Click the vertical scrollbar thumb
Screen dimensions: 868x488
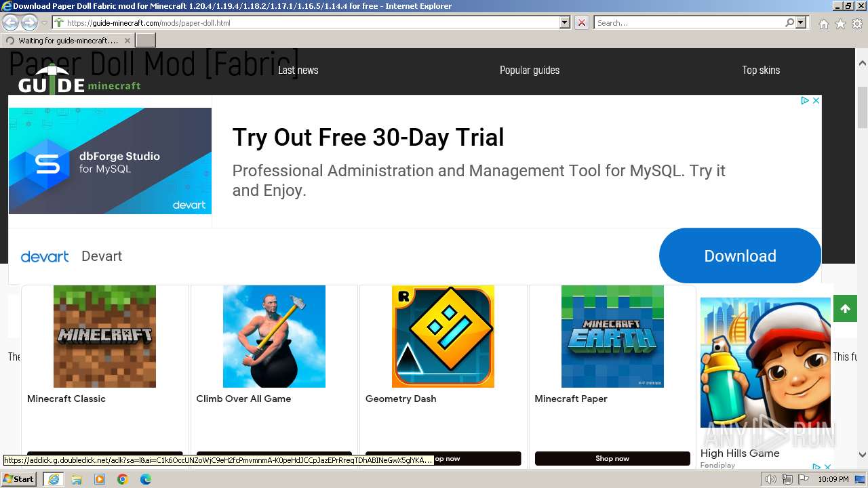click(863, 107)
